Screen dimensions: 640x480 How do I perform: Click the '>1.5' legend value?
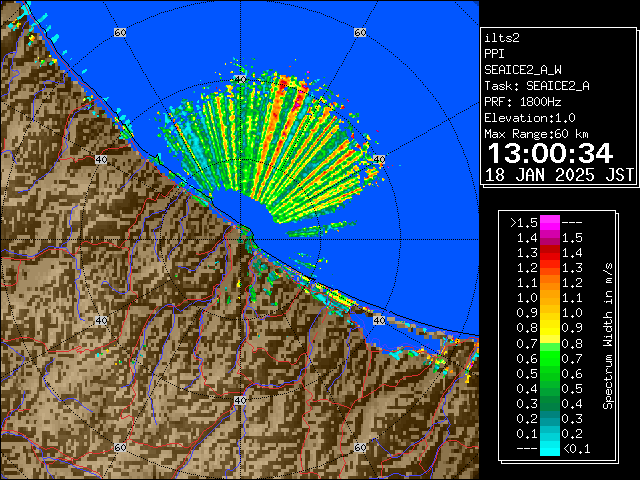click(x=524, y=223)
